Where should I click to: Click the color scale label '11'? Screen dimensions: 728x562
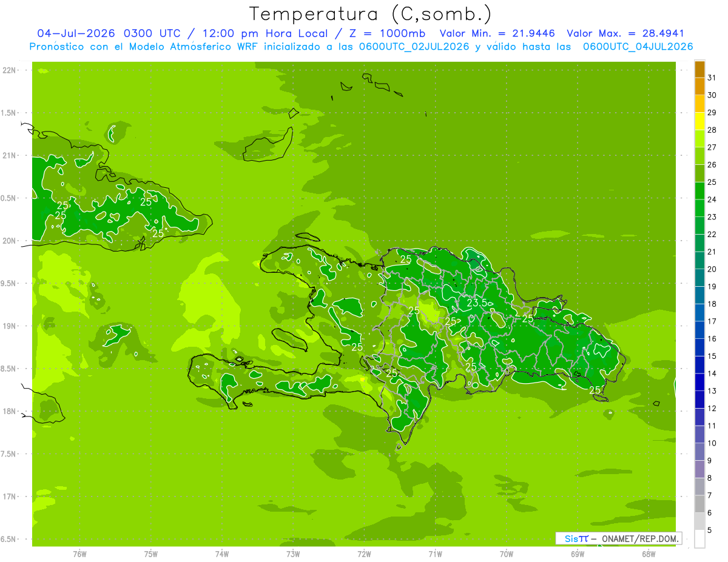pos(712,426)
